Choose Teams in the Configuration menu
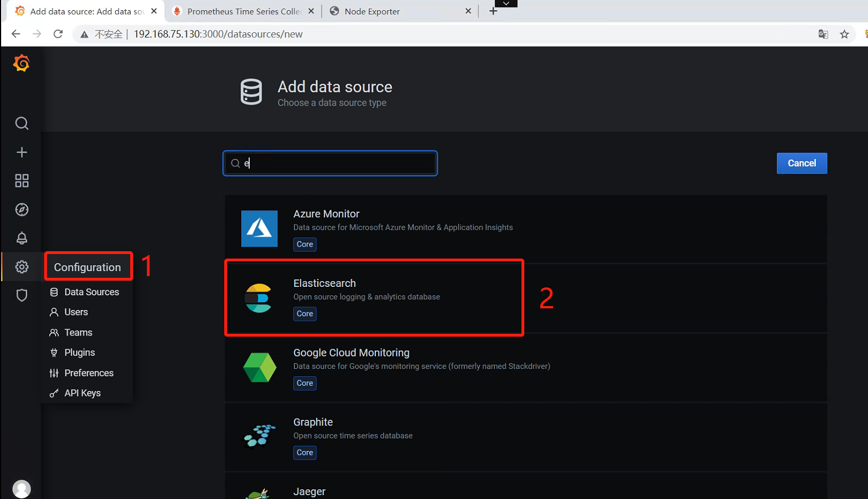This screenshot has width=868, height=499. [x=78, y=333]
